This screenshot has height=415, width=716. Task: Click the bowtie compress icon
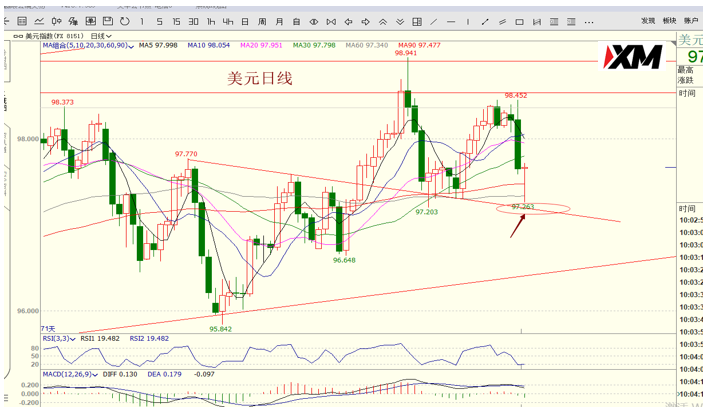click(331, 21)
